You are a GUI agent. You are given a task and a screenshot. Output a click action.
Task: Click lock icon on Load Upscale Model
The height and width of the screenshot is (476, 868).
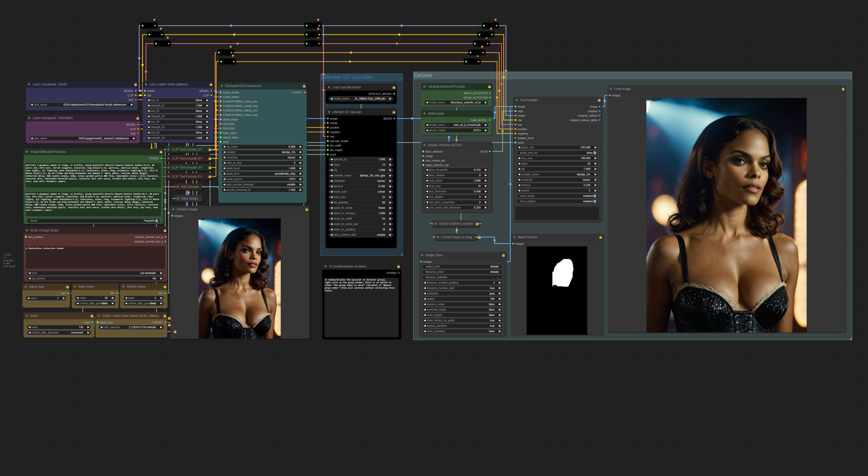pyautogui.click(x=393, y=87)
